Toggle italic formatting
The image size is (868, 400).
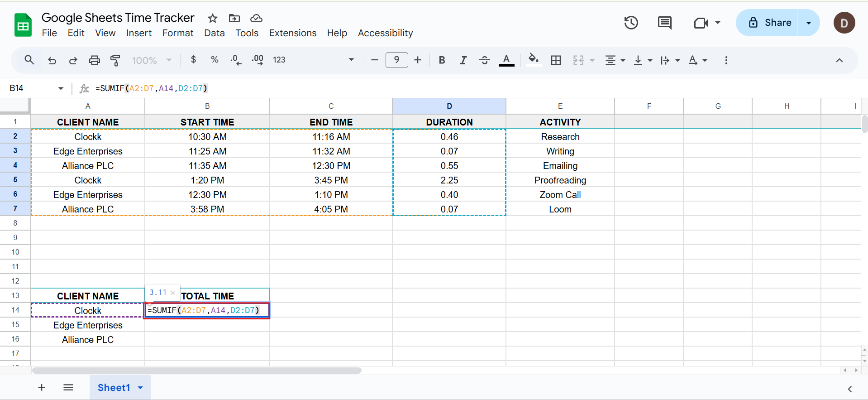[x=463, y=60]
